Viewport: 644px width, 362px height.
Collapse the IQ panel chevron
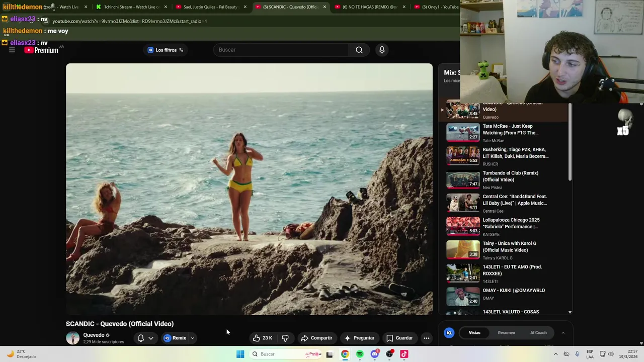[x=563, y=332]
